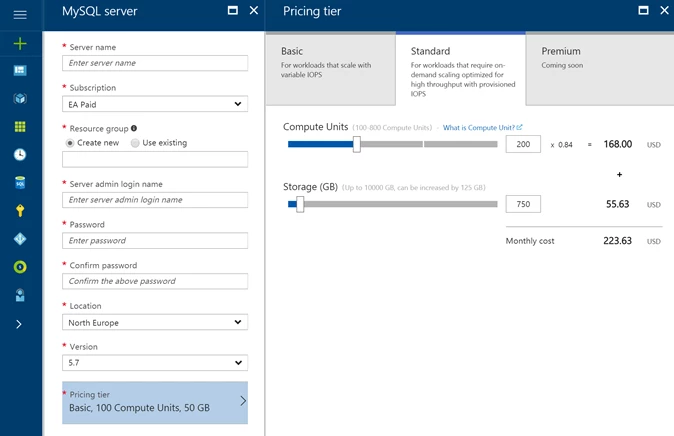Expand sidebar with More services chevron
This screenshot has height=436, width=674.
pyautogui.click(x=18, y=324)
